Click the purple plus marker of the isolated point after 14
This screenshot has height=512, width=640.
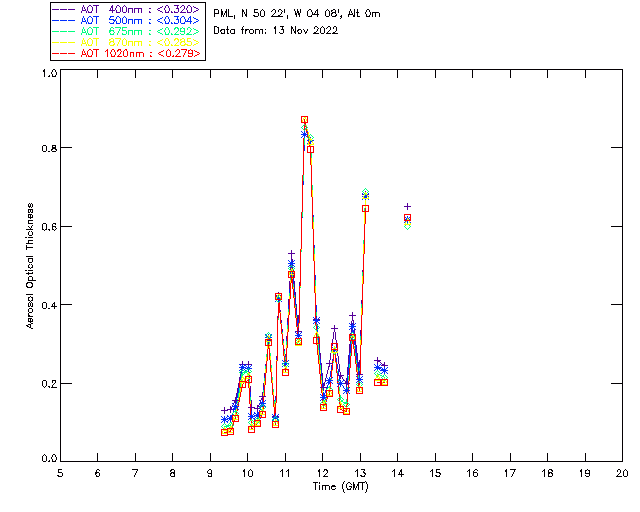point(407,207)
